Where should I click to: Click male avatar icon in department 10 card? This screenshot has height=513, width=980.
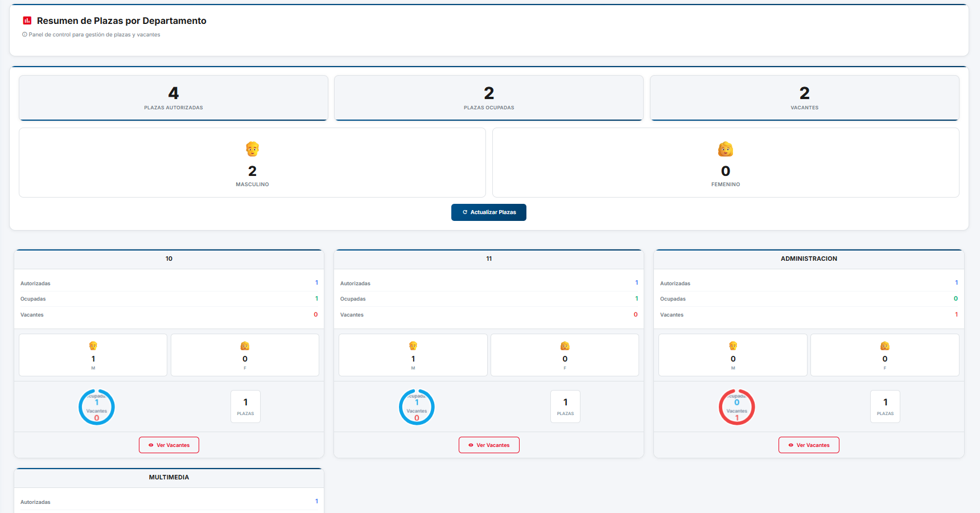pos(93,346)
